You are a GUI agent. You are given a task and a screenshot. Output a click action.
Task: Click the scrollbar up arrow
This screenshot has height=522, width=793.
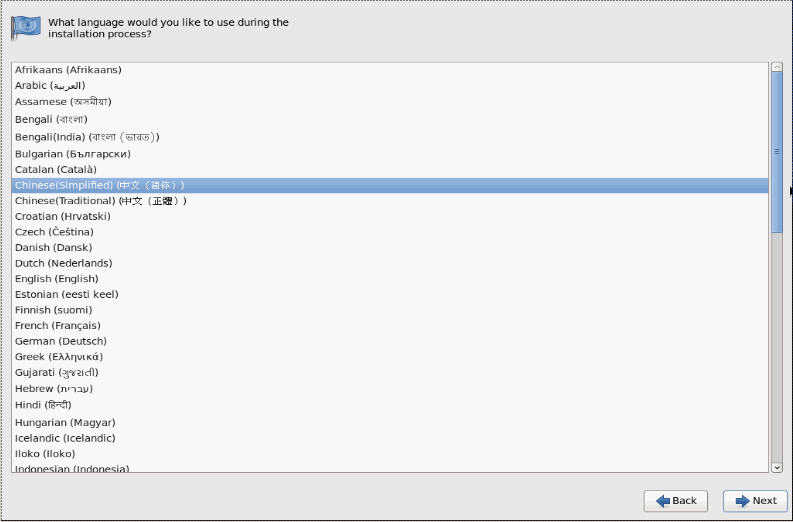(x=776, y=68)
